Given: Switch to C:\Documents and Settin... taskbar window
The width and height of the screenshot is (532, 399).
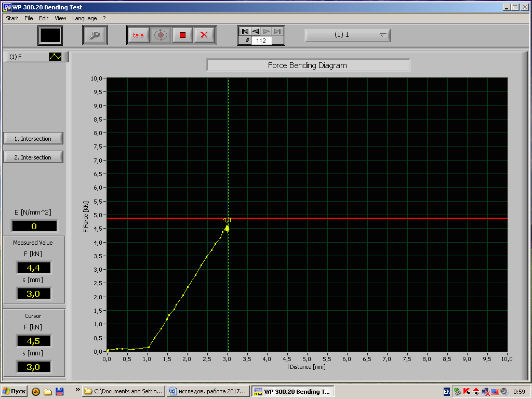Looking at the screenshot, I should tap(124, 391).
